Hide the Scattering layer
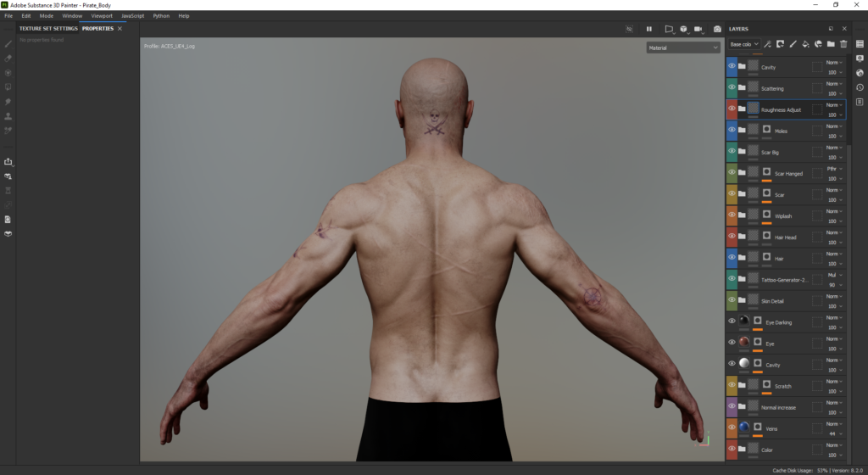868x475 pixels. 732,87
